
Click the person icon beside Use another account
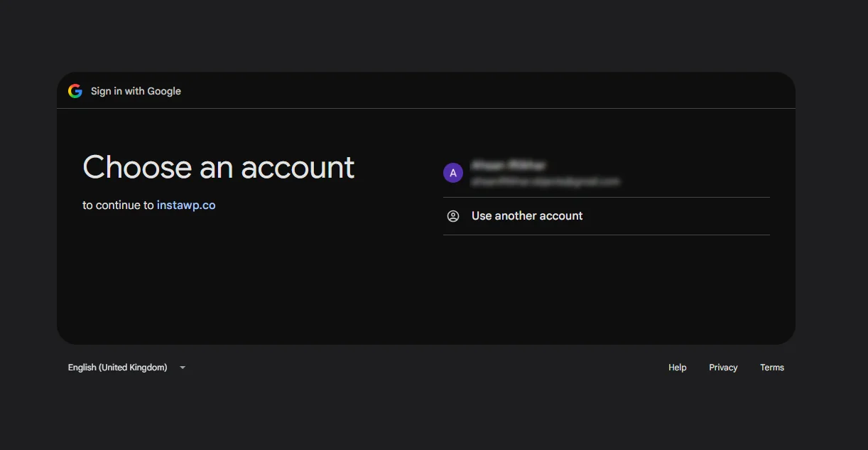click(x=453, y=216)
